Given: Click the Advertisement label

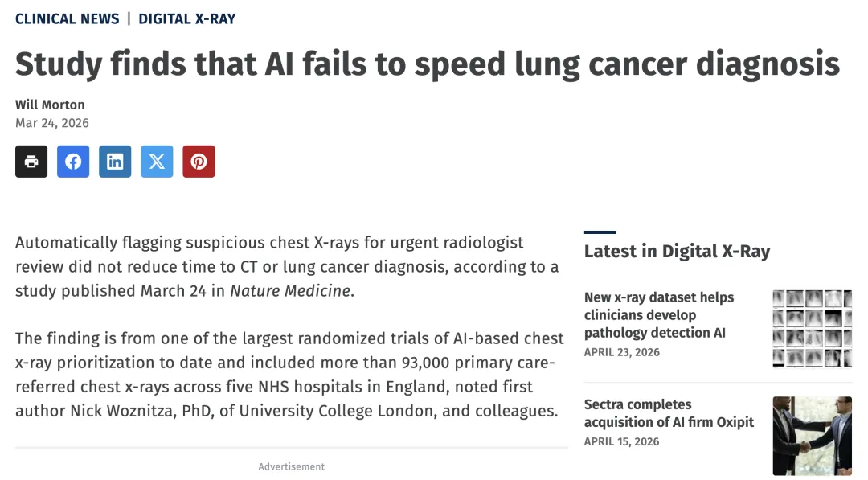Looking at the screenshot, I should click(x=291, y=466).
